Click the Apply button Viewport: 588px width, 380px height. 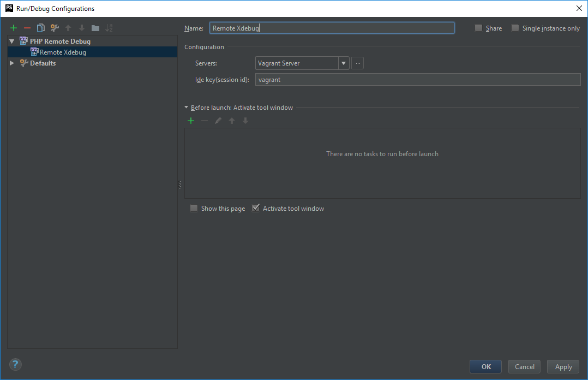click(x=563, y=366)
